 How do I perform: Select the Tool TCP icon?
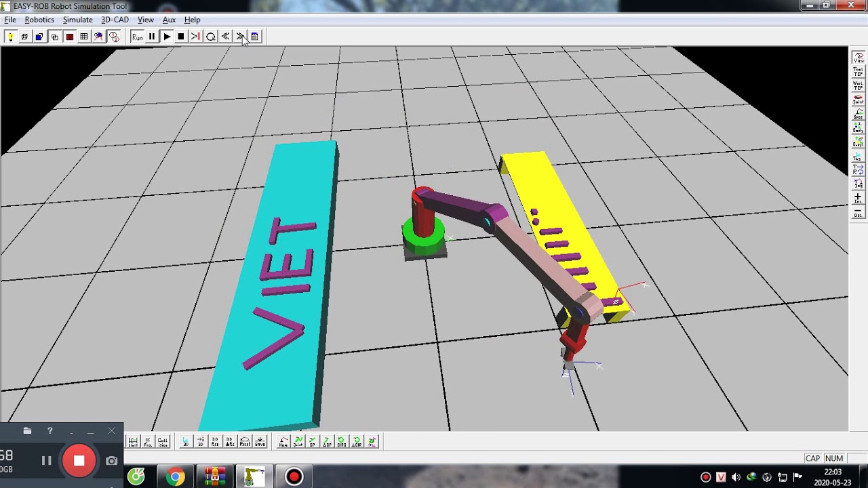858,71
